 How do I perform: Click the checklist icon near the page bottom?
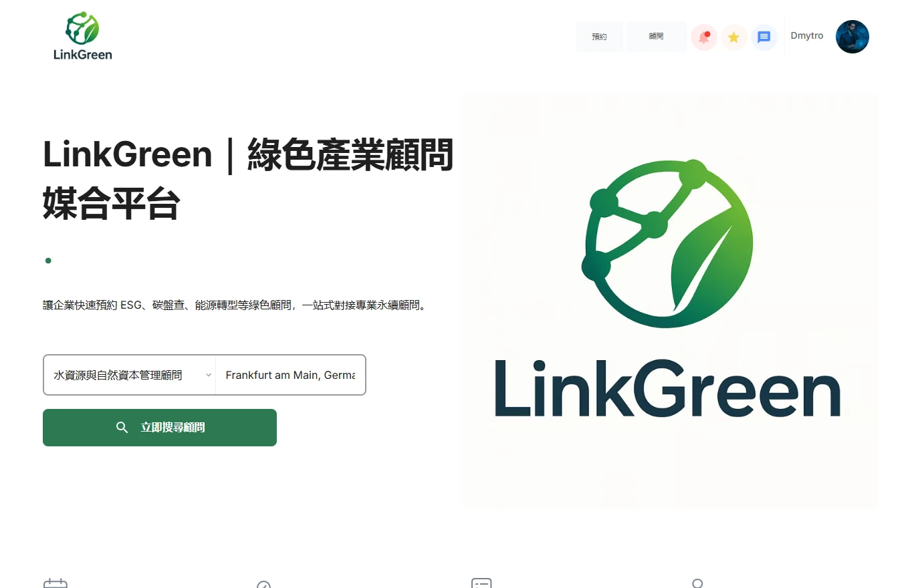click(481, 583)
